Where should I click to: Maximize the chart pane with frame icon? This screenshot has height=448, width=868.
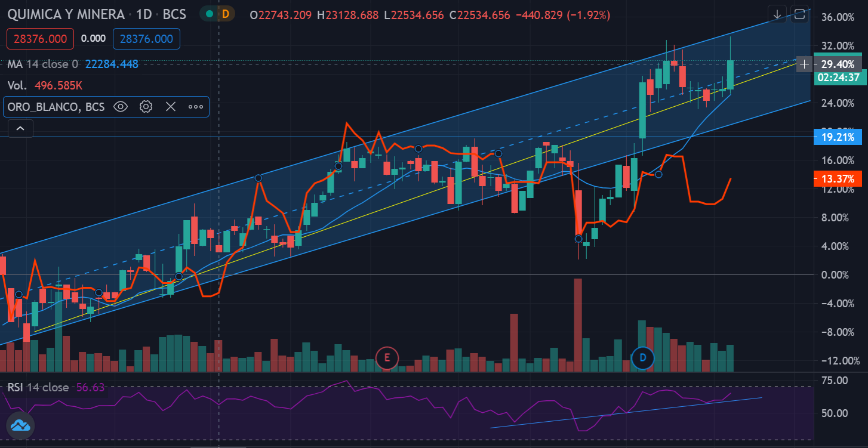[799, 14]
